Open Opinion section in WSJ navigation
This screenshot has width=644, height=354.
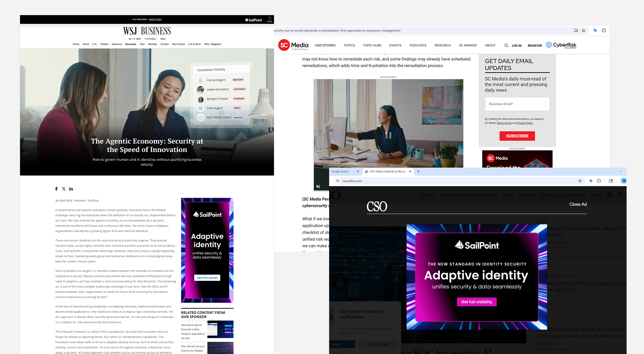pyautogui.click(x=165, y=44)
